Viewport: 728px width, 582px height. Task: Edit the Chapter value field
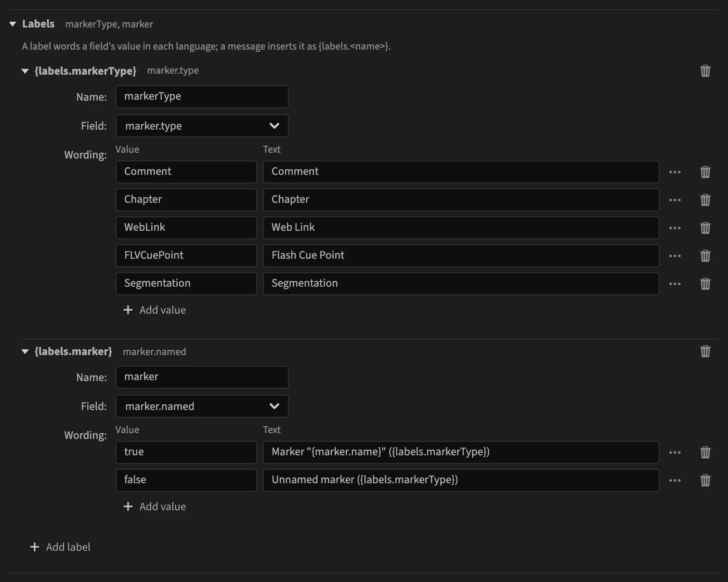[x=186, y=200]
